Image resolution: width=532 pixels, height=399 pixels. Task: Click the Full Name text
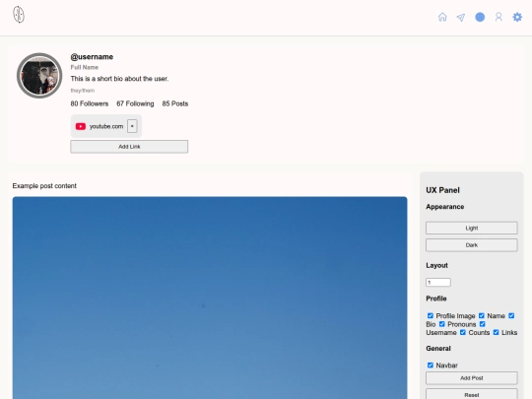coord(85,67)
